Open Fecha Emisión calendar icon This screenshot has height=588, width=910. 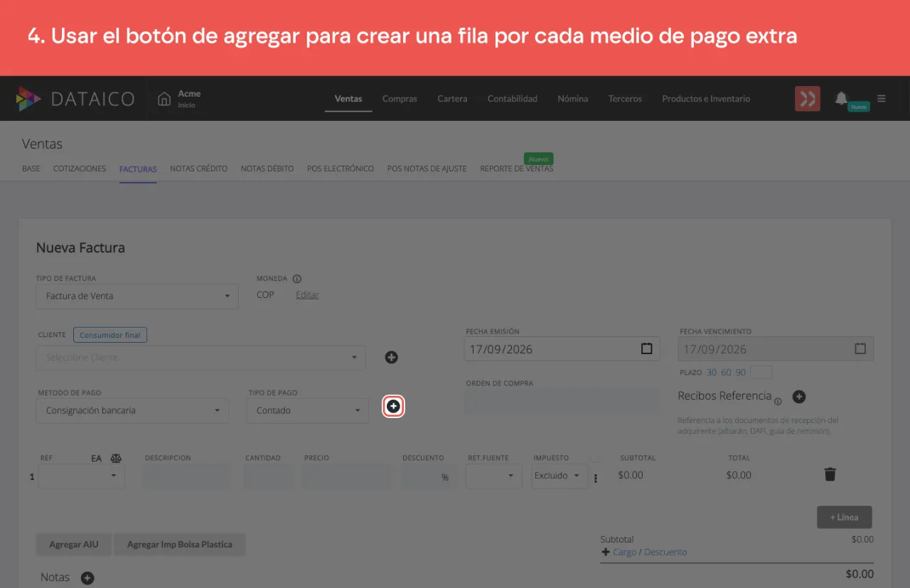pyautogui.click(x=646, y=349)
